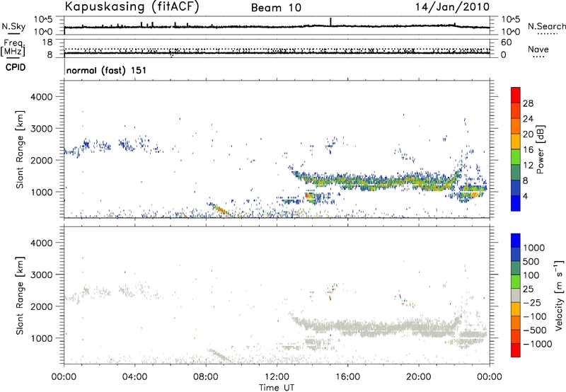
Task: Click the gray velocity backscatter band around 18:00
Action: (x=383, y=328)
